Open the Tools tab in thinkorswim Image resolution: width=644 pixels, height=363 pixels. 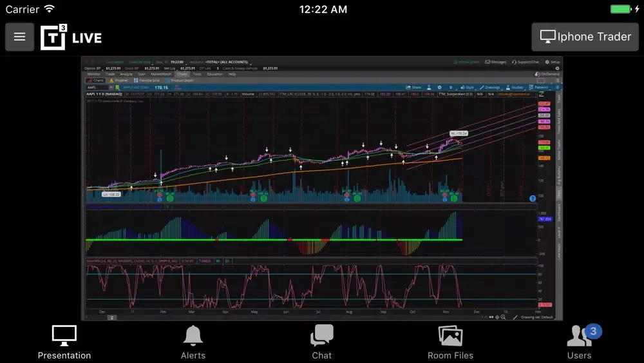point(197,74)
